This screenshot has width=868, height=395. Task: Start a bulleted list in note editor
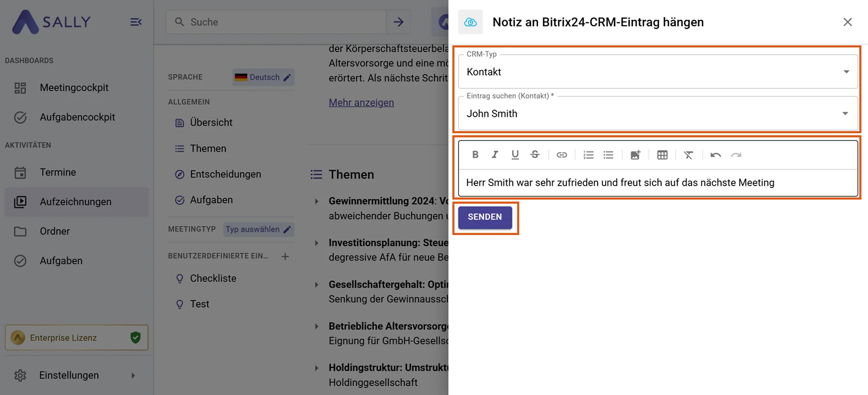coord(608,155)
